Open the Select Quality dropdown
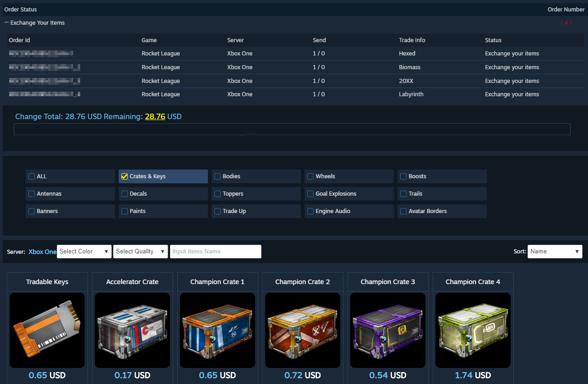 coord(141,252)
